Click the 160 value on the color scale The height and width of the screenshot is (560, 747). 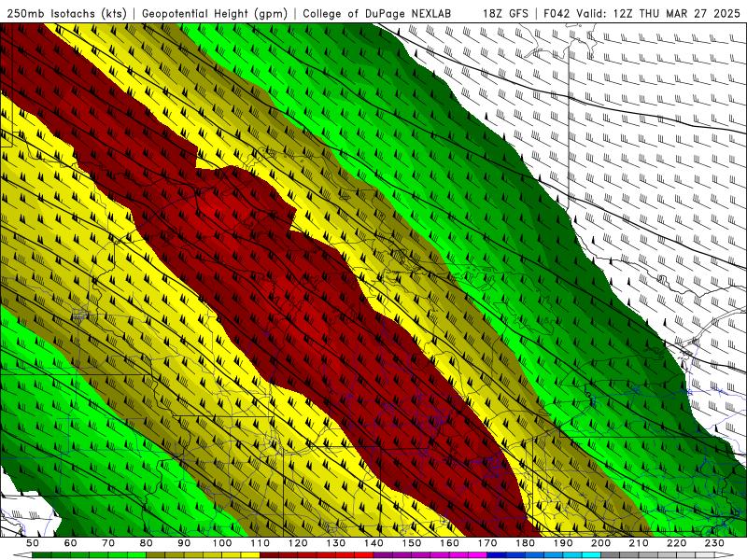pos(449,543)
